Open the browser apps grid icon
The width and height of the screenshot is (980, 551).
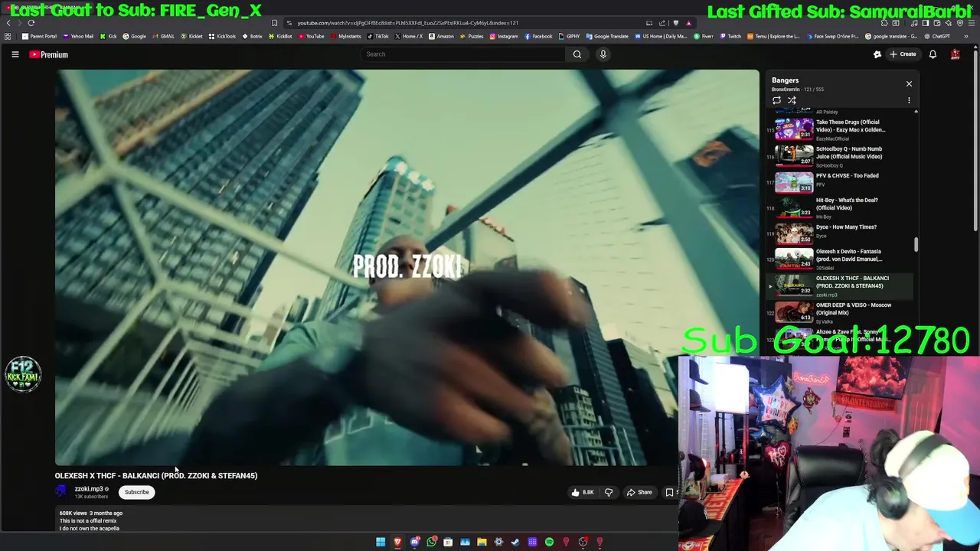click(x=8, y=36)
